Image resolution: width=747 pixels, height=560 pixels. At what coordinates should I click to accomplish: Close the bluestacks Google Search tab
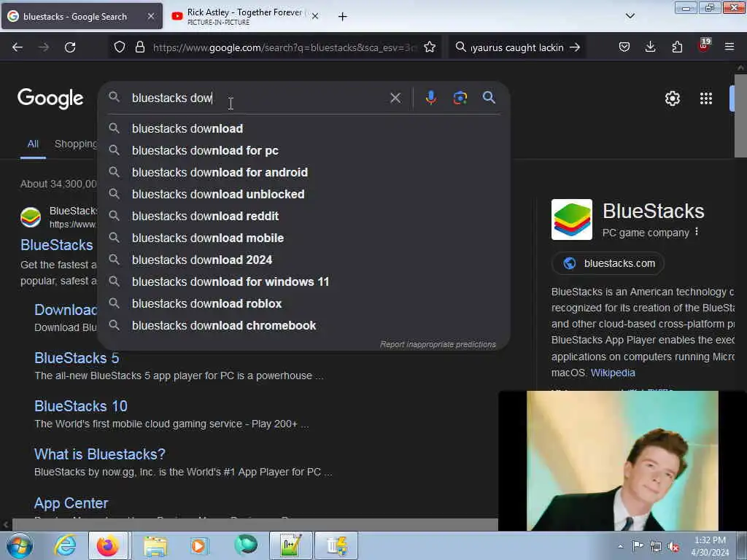(x=150, y=16)
